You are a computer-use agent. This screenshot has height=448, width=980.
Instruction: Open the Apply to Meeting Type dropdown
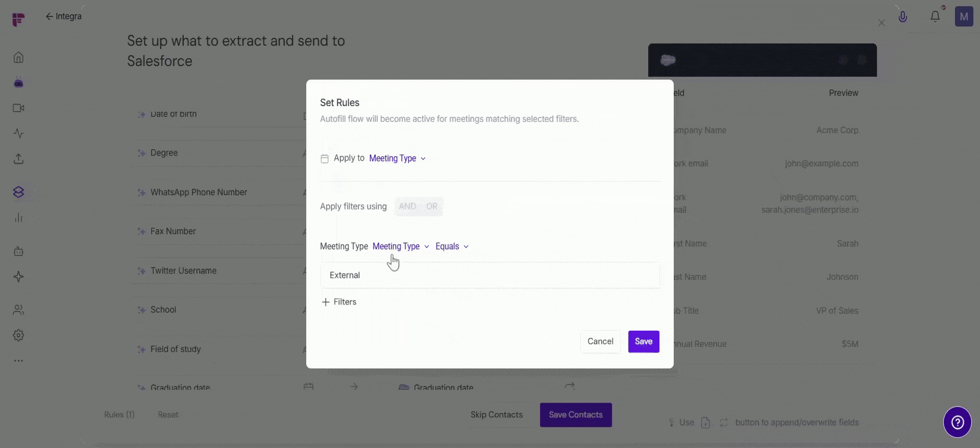(397, 158)
